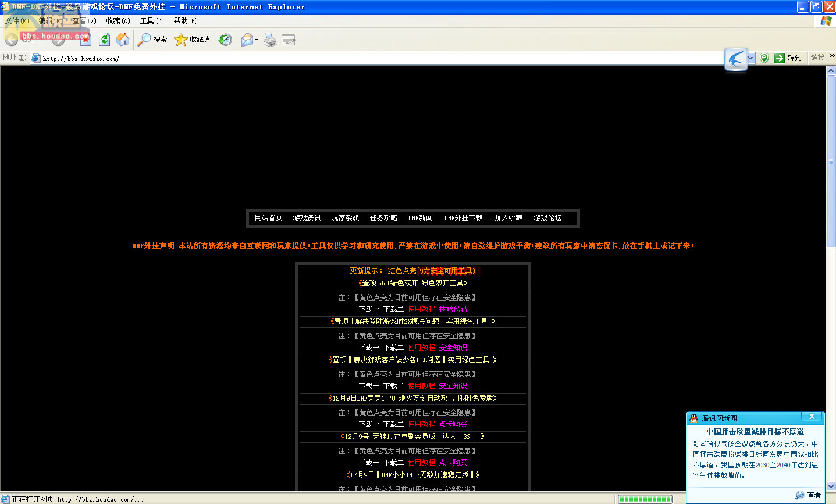
Task: Click 加入收藏 in the nav bar
Action: tap(508, 218)
